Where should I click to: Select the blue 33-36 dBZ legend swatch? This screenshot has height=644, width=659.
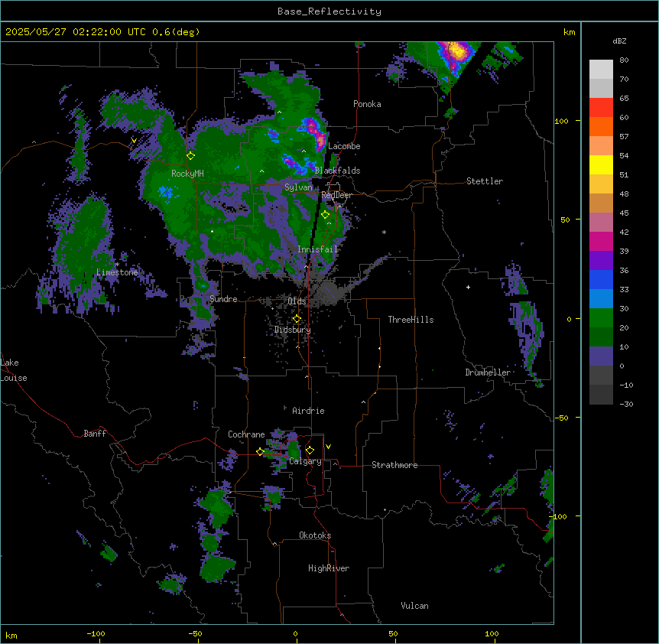(601, 279)
